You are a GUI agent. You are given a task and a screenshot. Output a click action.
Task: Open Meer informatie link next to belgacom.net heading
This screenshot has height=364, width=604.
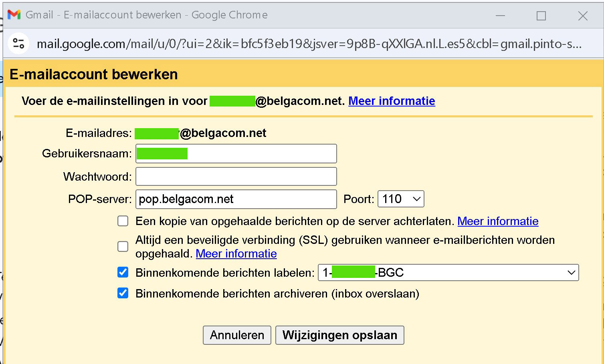click(x=392, y=101)
